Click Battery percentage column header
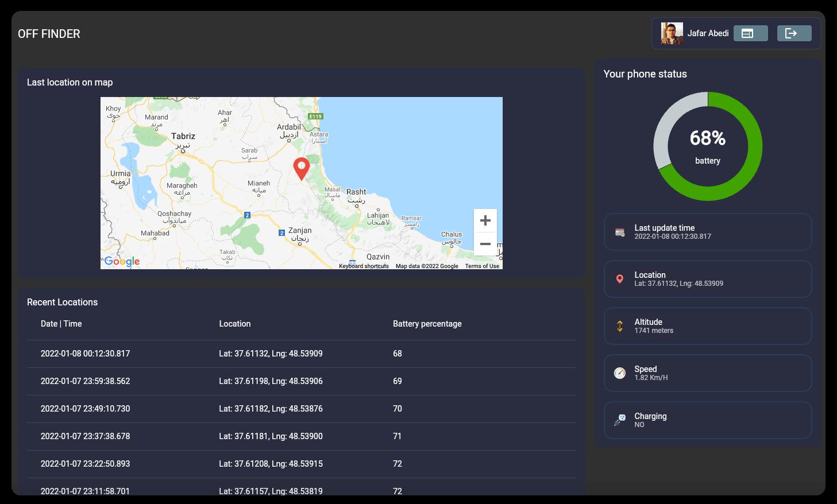 (427, 324)
